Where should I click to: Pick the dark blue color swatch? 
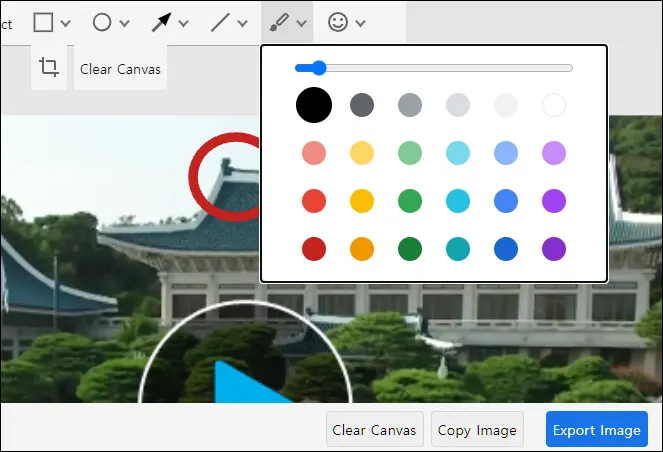point(506,249)
